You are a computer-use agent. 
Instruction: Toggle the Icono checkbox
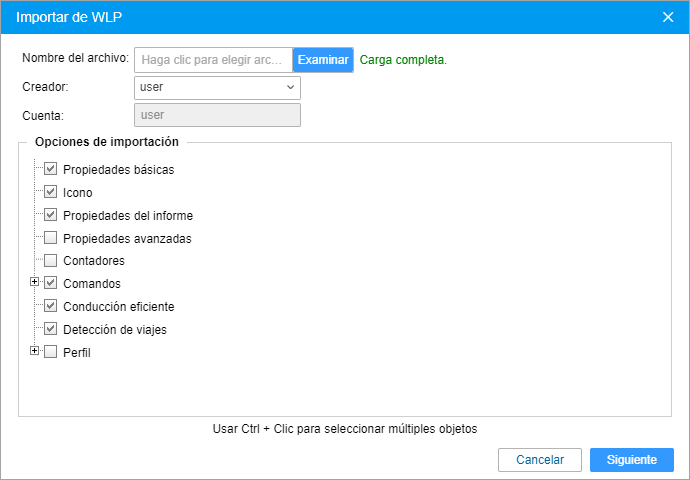coord(51,192)
